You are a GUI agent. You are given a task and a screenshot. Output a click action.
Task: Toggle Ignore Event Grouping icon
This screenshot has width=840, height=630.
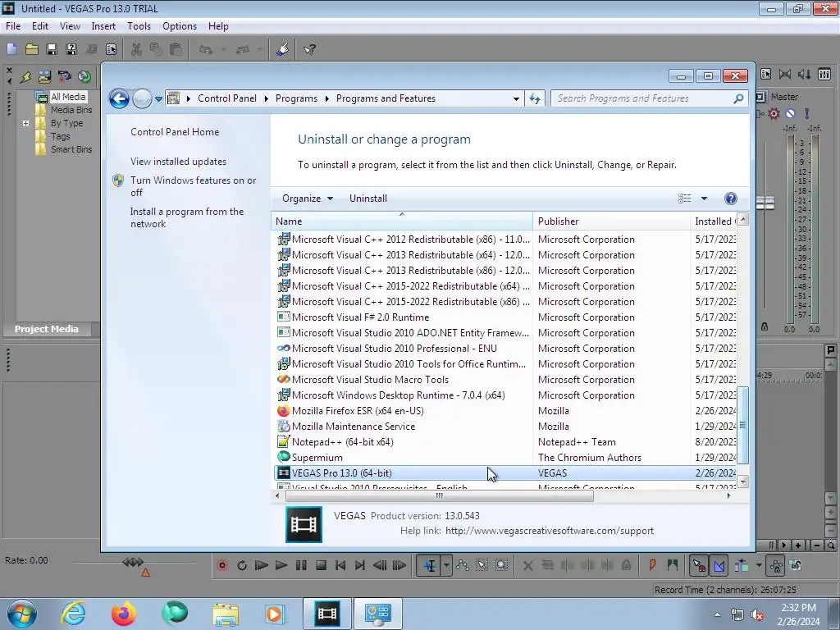click(x=796, y=565)
